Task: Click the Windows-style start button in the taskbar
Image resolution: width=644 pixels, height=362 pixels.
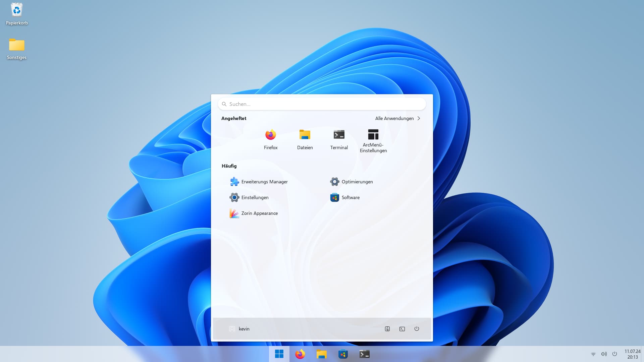Action: [x=279, y=354]
